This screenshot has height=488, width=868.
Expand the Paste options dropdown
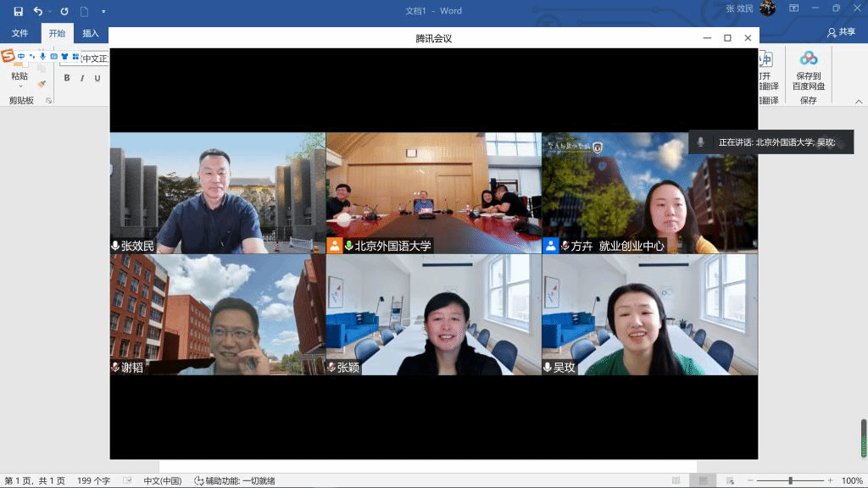tap(19, 86)
